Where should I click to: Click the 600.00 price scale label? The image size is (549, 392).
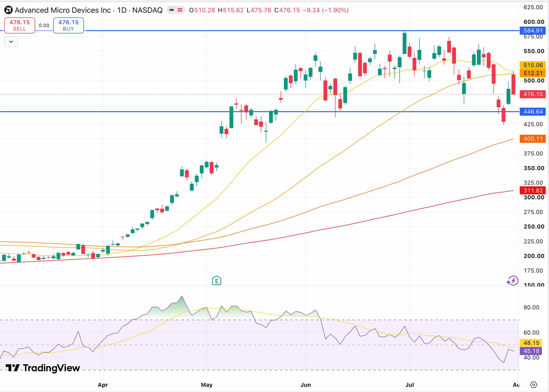click(534, 22)
